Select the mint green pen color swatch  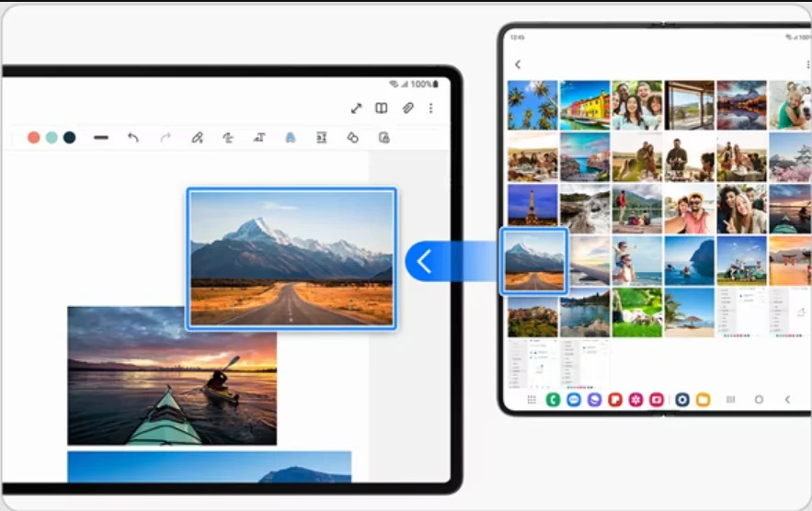[51, 137]
